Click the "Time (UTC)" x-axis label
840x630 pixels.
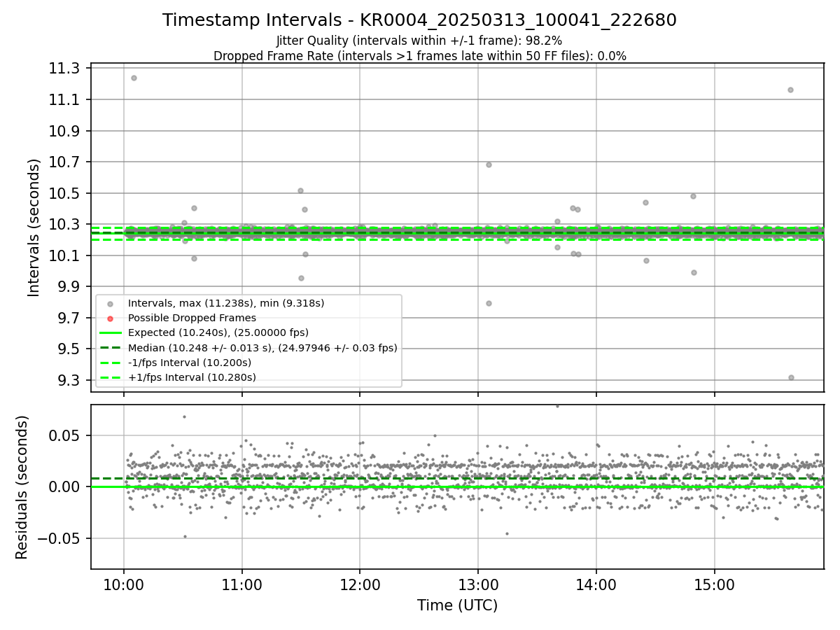457,605
